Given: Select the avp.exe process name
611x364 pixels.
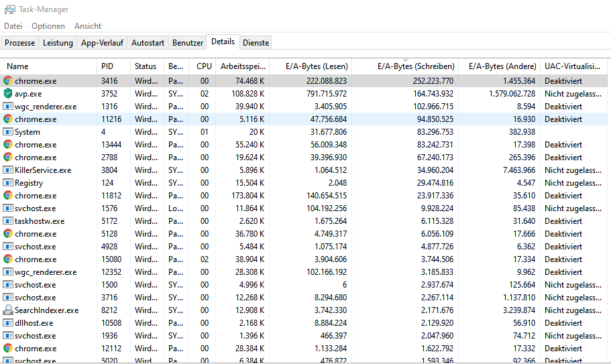Looking at the screenshot, I should [28, 94].
